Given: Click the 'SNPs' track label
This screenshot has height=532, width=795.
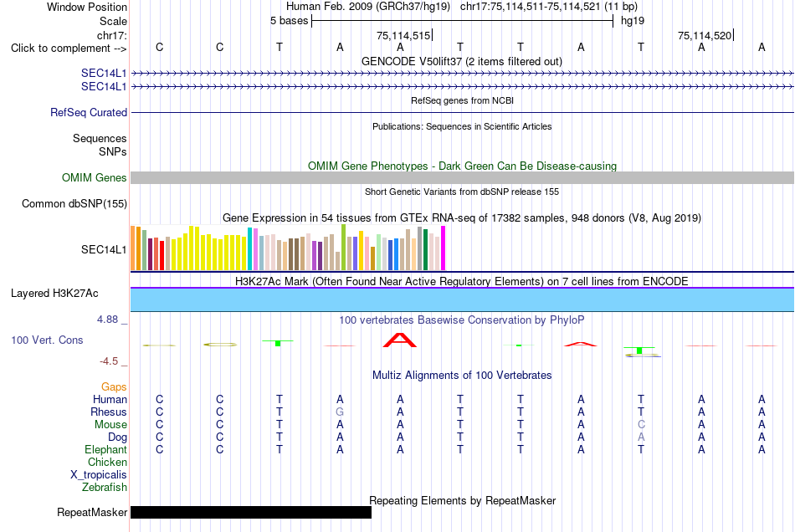Looking at the screenshot, I should [x=113, y=151].
